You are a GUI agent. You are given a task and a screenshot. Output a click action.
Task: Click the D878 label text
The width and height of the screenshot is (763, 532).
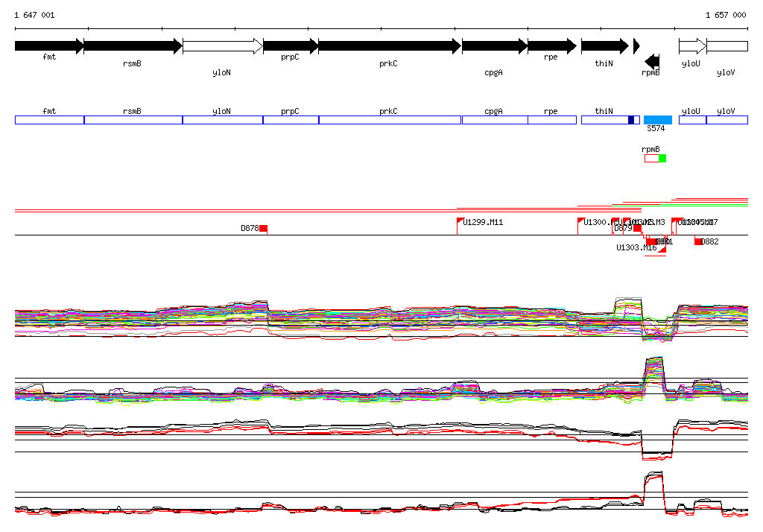(x=250, y=228)
